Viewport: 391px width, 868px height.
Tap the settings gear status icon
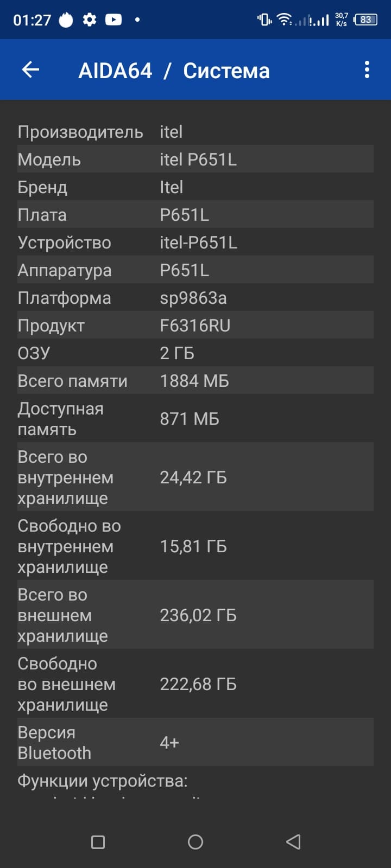(90, 20)
